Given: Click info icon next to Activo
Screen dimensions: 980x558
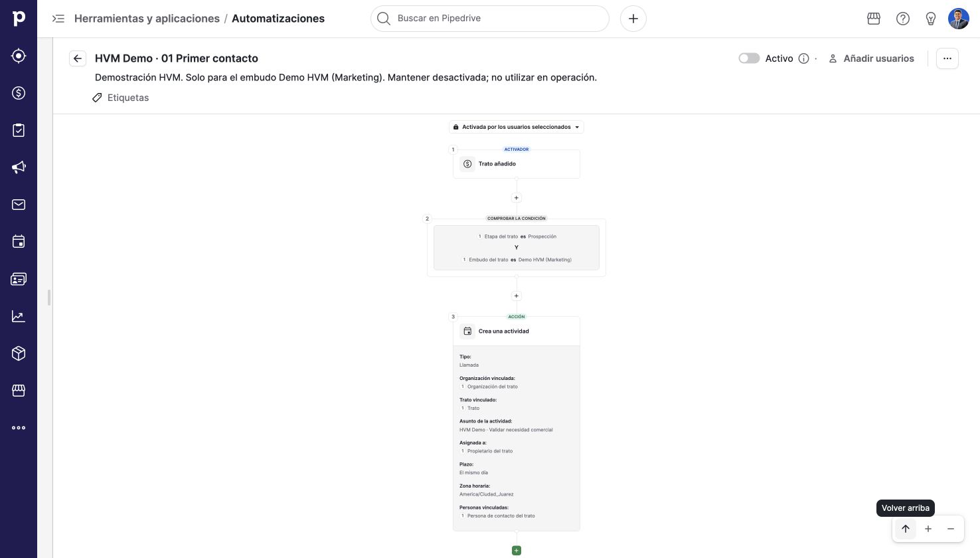Looking at the screenshot, I should pos(803,58).
